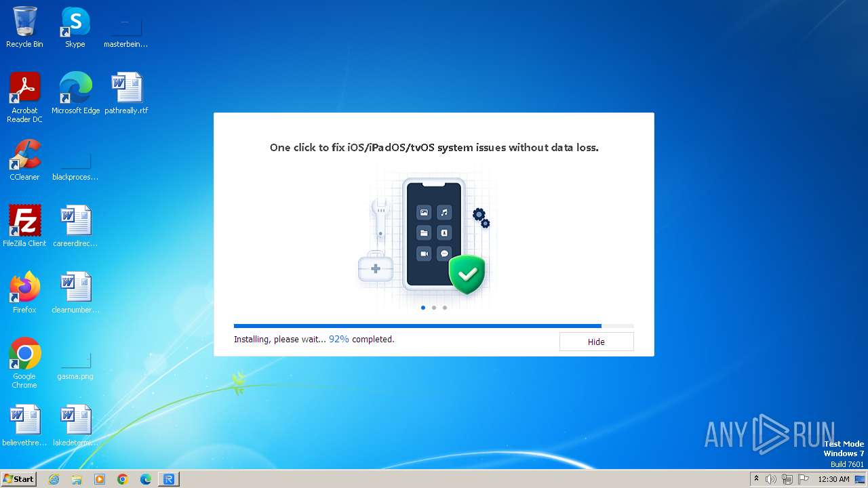Hide the installer window
This screenshot has width=868, height=488.
pyautogui.click(x=596, y=342)
